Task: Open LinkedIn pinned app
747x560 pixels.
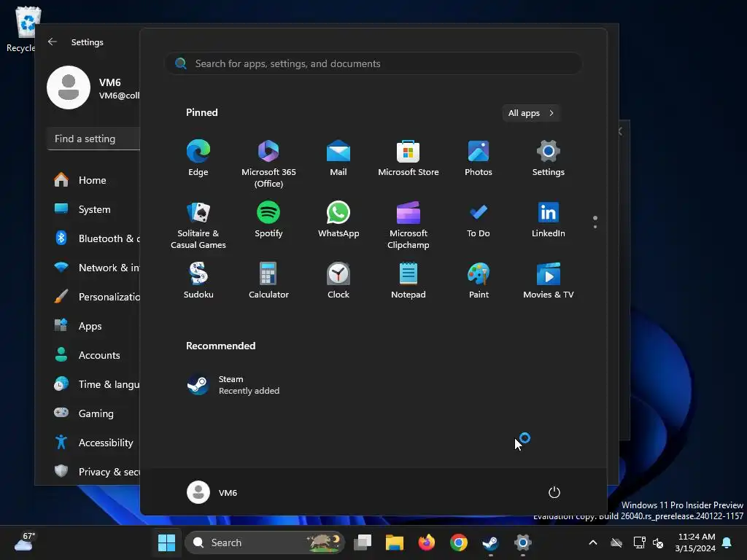Action: 549,219
